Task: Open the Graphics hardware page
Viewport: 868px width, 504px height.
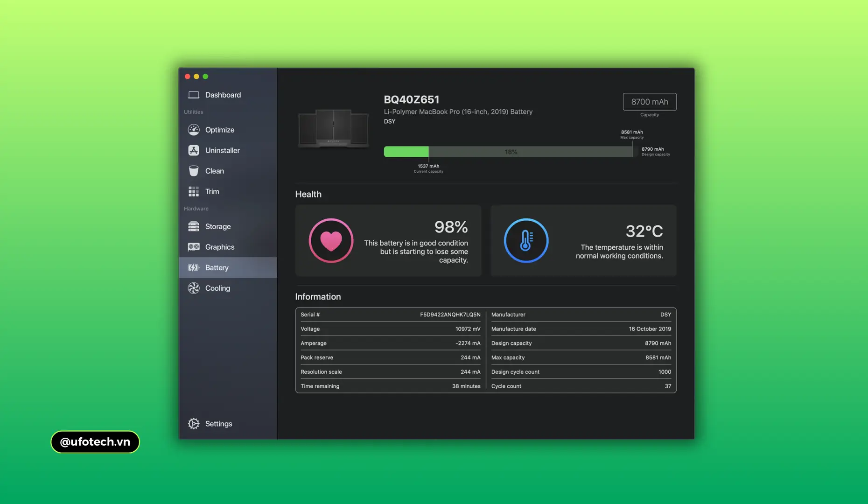Action: tap(228, 247)
